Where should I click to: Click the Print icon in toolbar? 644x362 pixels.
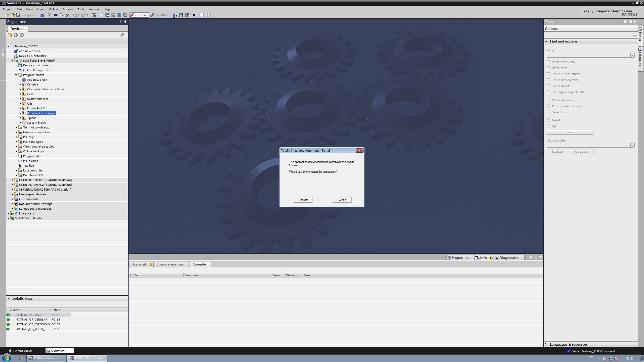(x=42, y=15)
